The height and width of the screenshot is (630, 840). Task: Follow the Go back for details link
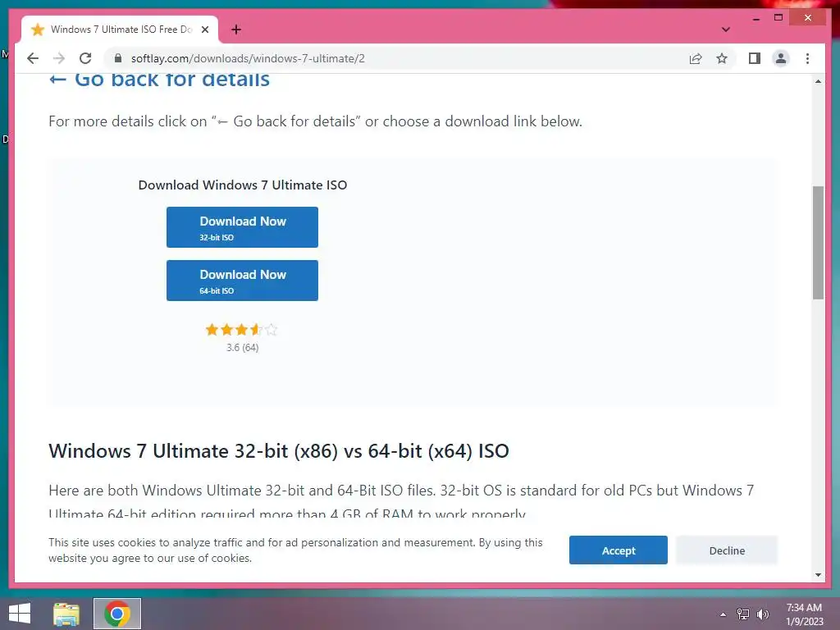click(x=160, y=80)
